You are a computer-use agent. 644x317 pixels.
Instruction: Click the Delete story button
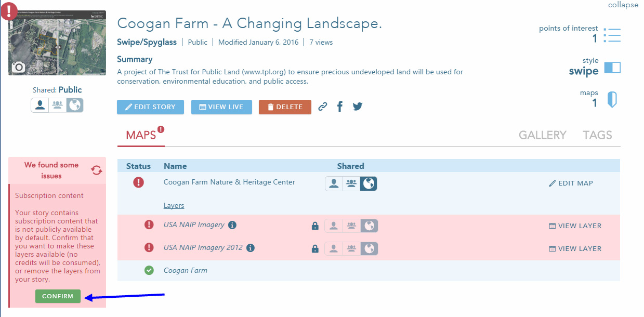285,107
